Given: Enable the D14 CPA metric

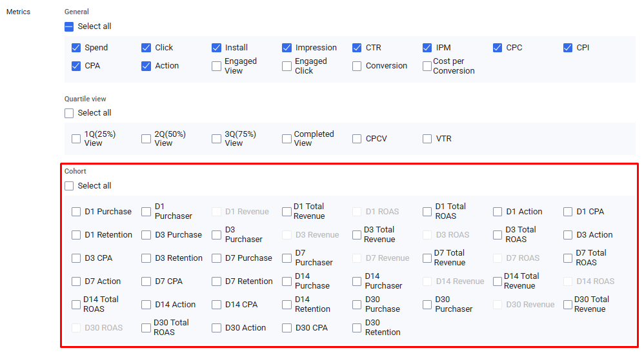Looking at the screenshot, I should pos(217,305).
